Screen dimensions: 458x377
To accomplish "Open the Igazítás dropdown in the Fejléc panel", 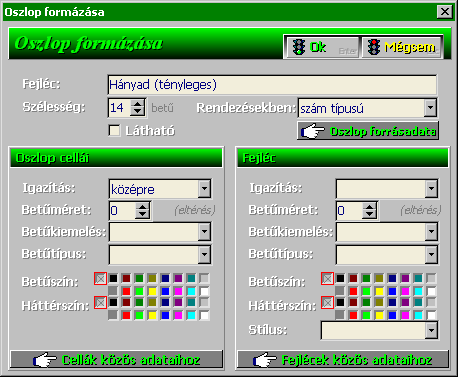I will click(431, 189).
